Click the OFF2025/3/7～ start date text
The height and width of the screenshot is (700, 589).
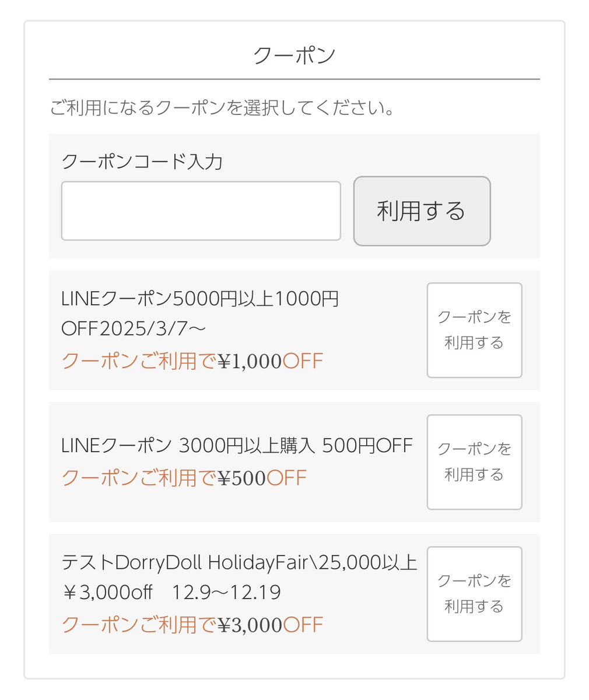[x=134, y=329]
